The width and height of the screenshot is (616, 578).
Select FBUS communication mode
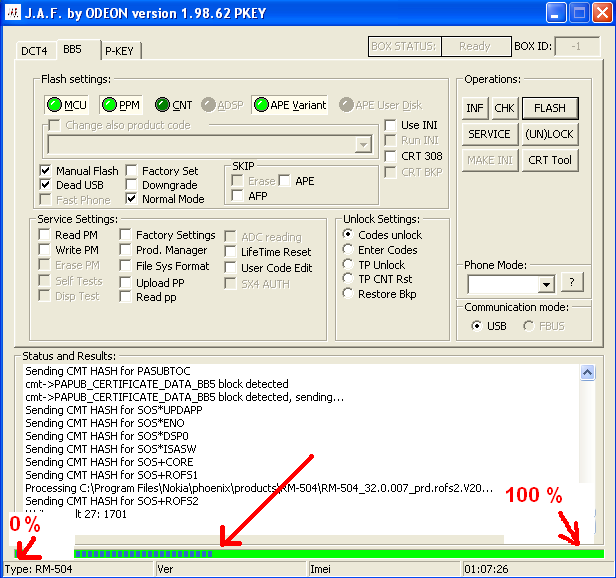(x=529, y=326)
